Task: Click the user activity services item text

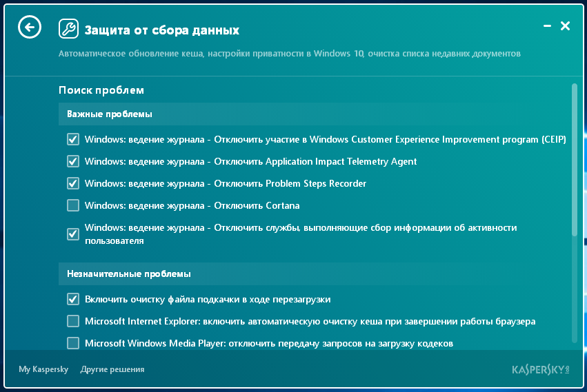Action: point(301,234)
